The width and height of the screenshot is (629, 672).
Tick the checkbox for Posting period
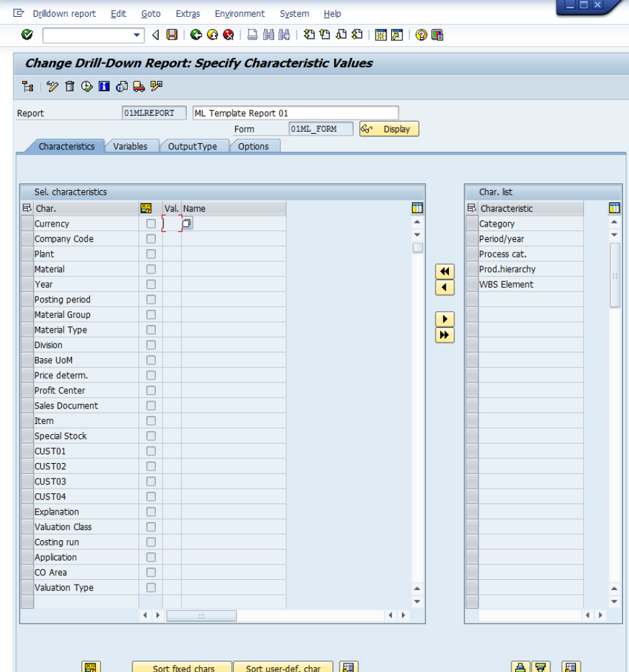point(151,300)
